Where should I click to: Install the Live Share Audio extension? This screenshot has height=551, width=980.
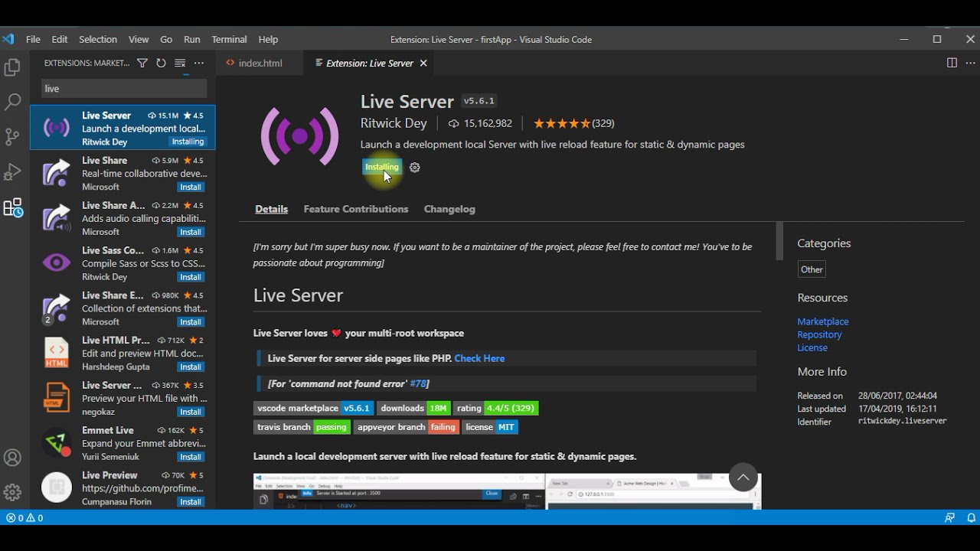tap(191, 232)
